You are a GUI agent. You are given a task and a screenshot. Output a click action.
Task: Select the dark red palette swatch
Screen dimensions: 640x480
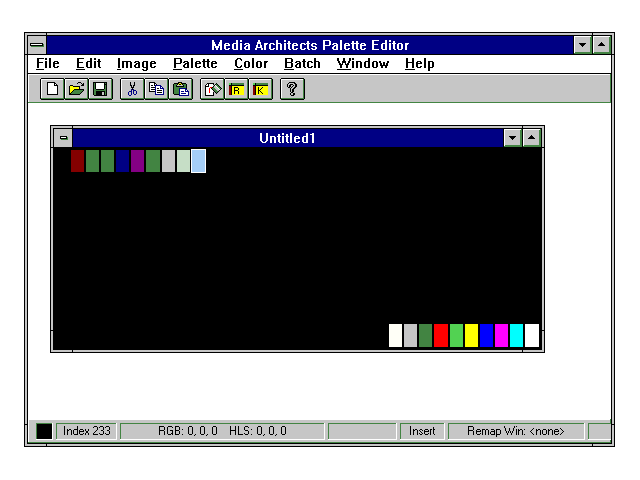[77, 160]
